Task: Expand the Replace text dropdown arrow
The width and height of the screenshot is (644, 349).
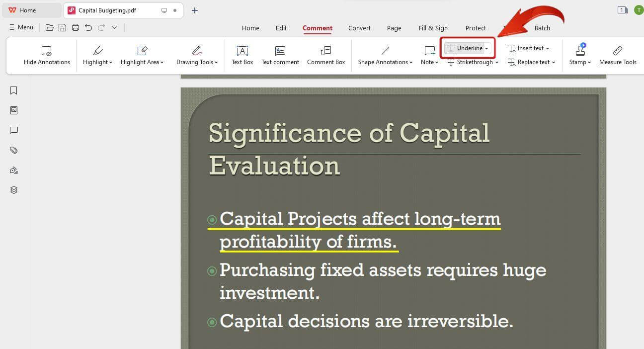Action: [553, 63]
